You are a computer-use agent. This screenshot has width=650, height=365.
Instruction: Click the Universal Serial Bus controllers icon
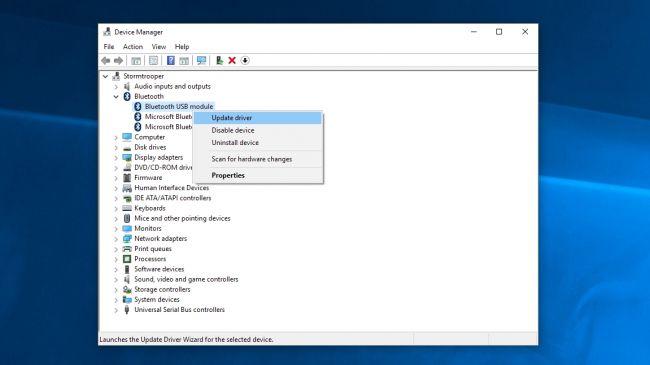coord(127,310)
